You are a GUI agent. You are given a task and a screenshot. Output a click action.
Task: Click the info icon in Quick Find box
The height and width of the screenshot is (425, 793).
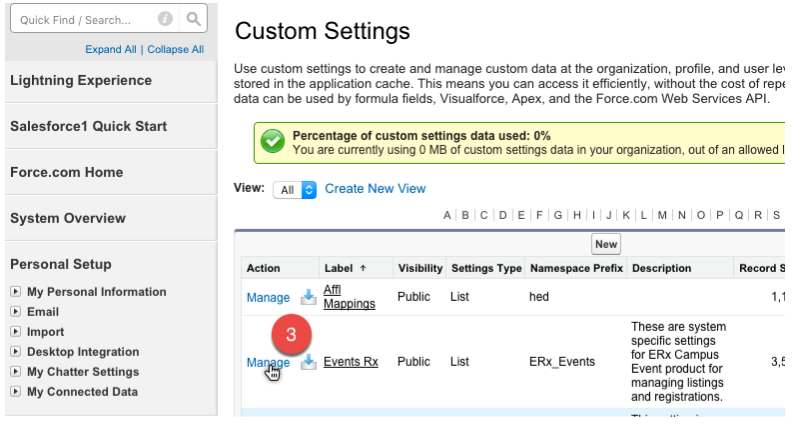166,19
